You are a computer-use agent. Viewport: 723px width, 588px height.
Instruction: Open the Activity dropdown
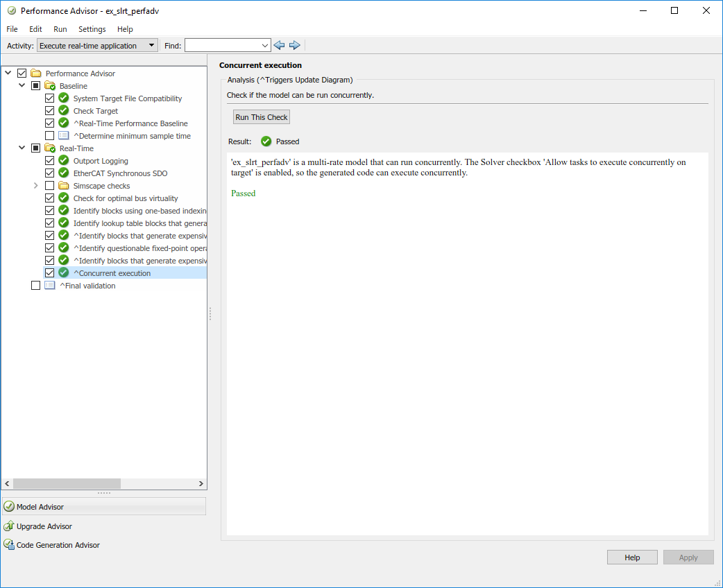pos(97,45)
